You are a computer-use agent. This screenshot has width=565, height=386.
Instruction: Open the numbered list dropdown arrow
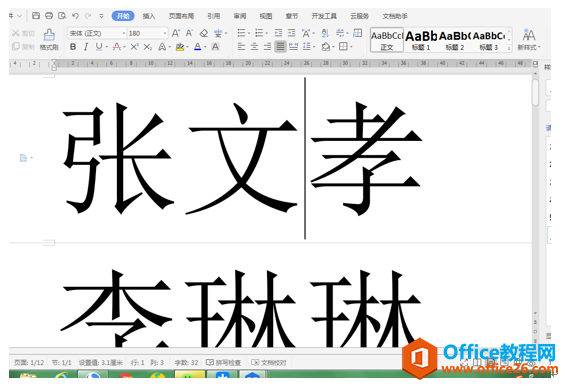267,34
